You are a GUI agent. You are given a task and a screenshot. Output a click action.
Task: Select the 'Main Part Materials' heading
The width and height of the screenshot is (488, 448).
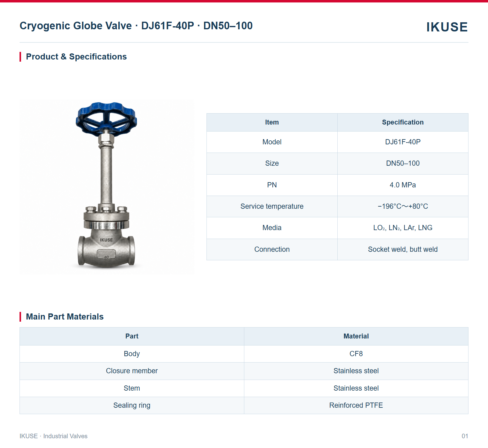pos(65,317)
